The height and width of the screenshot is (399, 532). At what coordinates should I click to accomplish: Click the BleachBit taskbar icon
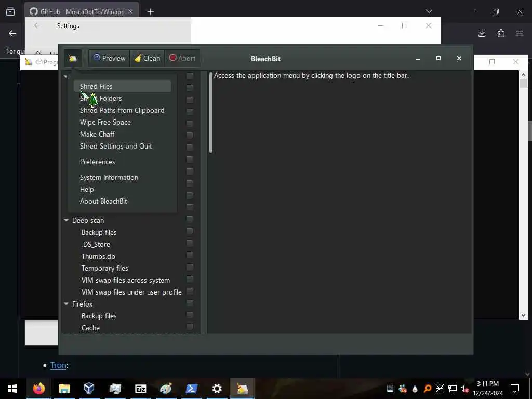pos(242,389)
